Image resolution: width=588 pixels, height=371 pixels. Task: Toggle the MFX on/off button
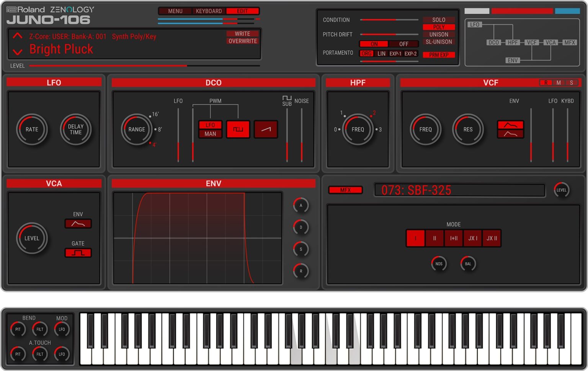pyautogui.click(x=345, y=190)
